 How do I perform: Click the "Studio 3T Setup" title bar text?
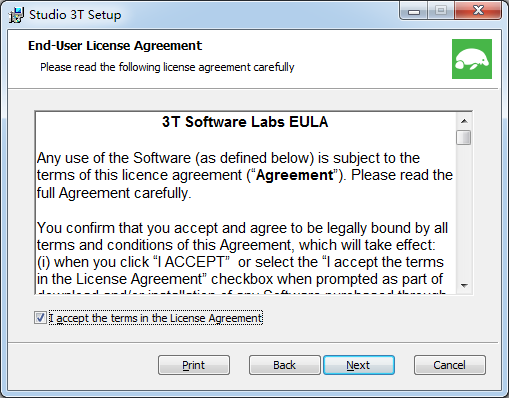click(x=75, y=15)
